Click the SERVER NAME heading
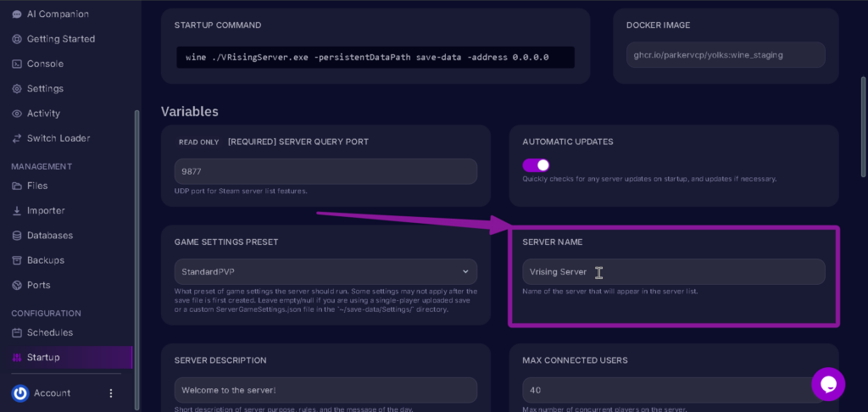This screenshot has height=412, width=868. pyautogui.click(x=553, y=242)
